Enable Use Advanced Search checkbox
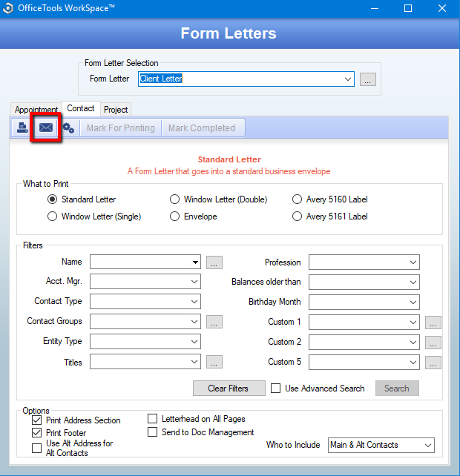The image size is (460, 476). coord(275,389)
